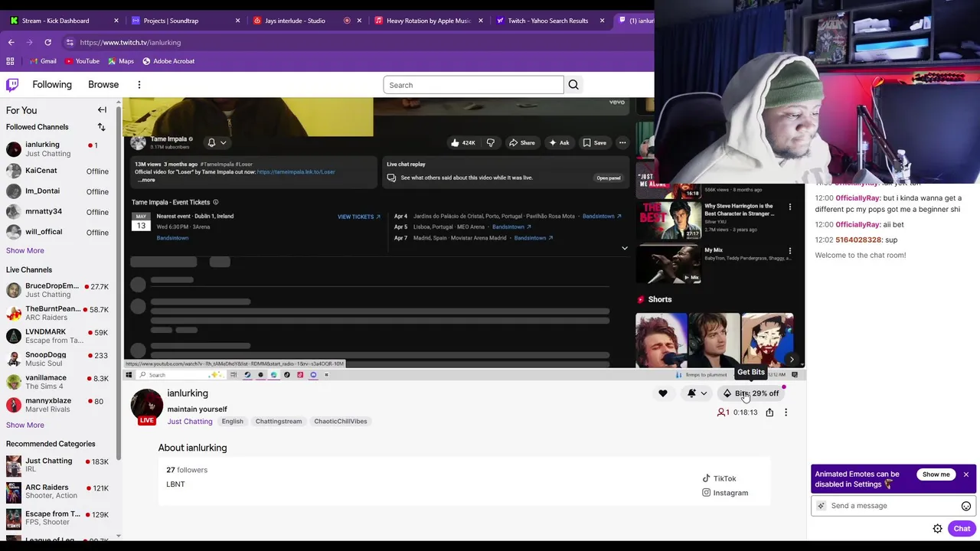Image resolution: width=980 pixels, height=551 pixels.
Task: Open the YouTube bookmark
Action: tap(82, 61)
